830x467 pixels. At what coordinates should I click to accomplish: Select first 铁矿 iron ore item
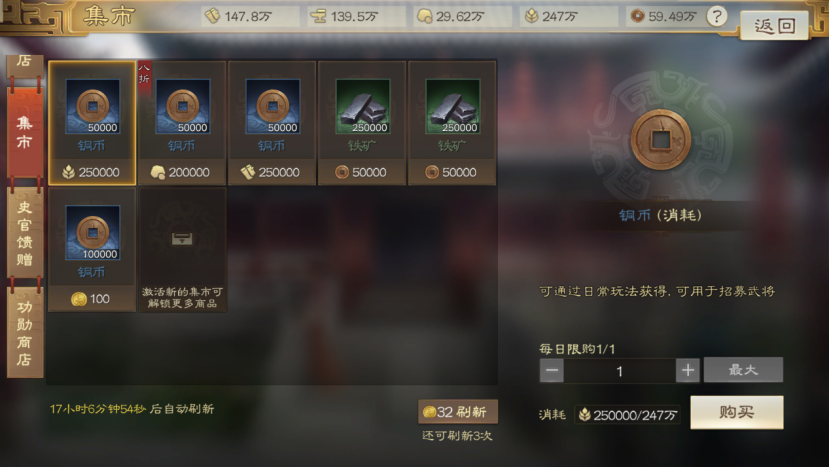pyautogui.click(x=362, y=123)
